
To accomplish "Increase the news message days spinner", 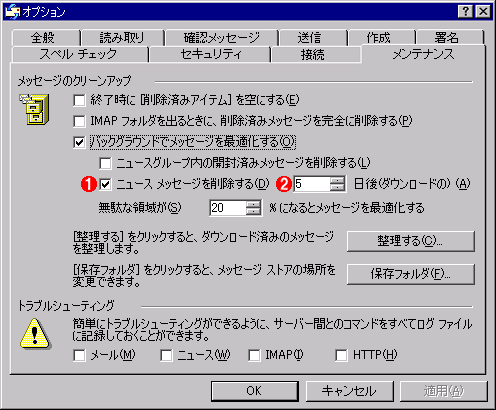I will (x=338, y=180).
